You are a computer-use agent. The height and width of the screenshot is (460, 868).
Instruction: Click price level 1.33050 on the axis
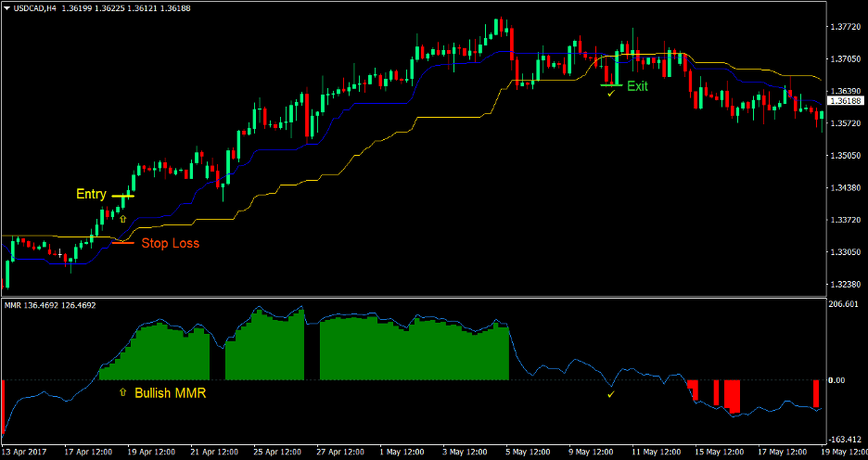(x=846, y=252)
